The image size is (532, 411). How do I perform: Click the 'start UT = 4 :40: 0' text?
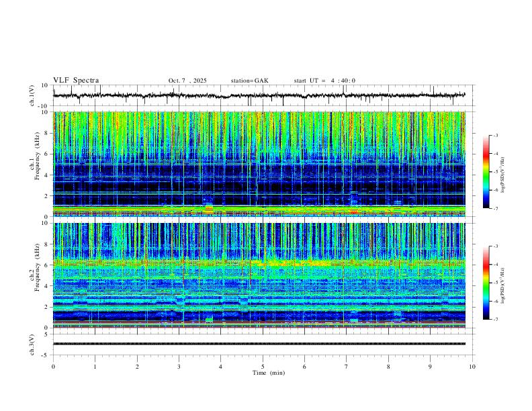tap(324, 81)
